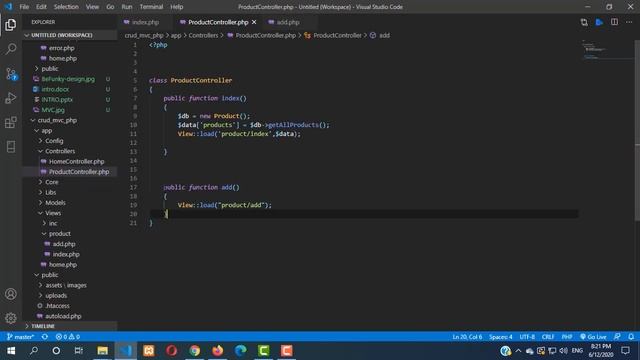Image resolution: width=640 pixels, height=360 pixels.
Task: Click the code minimap preview
Action: (x=606, y=50)
